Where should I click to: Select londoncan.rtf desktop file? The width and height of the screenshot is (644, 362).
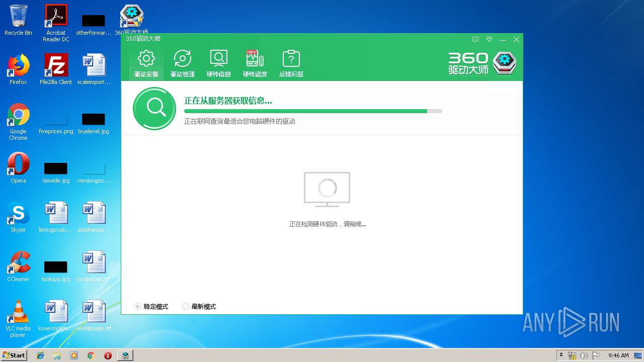click(x=94, y=266)
